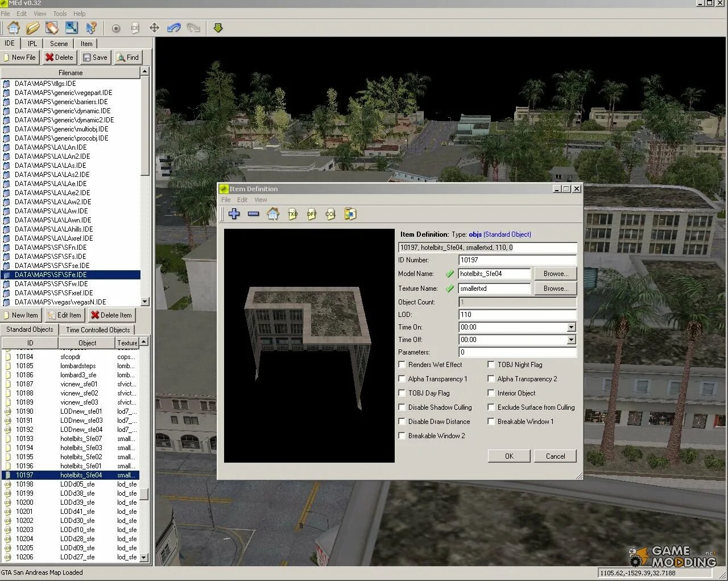Click the blue diagonal-arrows toolbar icon
The height and width of the screenshot is (581, 728).
point(72,27)
